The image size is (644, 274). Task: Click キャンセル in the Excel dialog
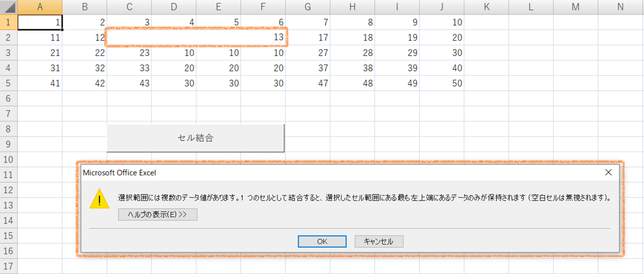[379, 242]
